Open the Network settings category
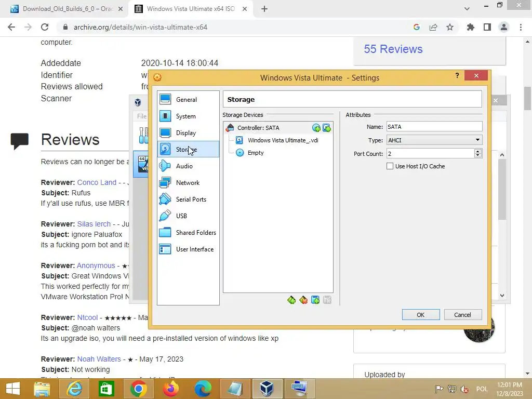Image resolution: width=532 pixels, height=399 pixels. coord(188,182)
